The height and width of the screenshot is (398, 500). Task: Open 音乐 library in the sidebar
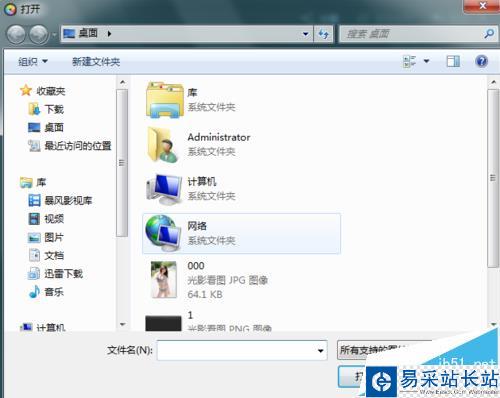point(54,292)
